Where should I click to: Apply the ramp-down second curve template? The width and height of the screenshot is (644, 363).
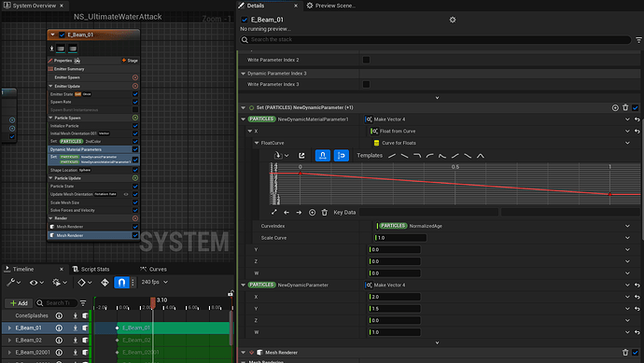tap(404, 156)
